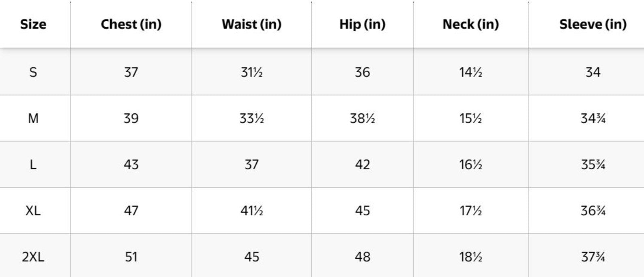Click chest value 51 in 2XL row

coord(131,257)
